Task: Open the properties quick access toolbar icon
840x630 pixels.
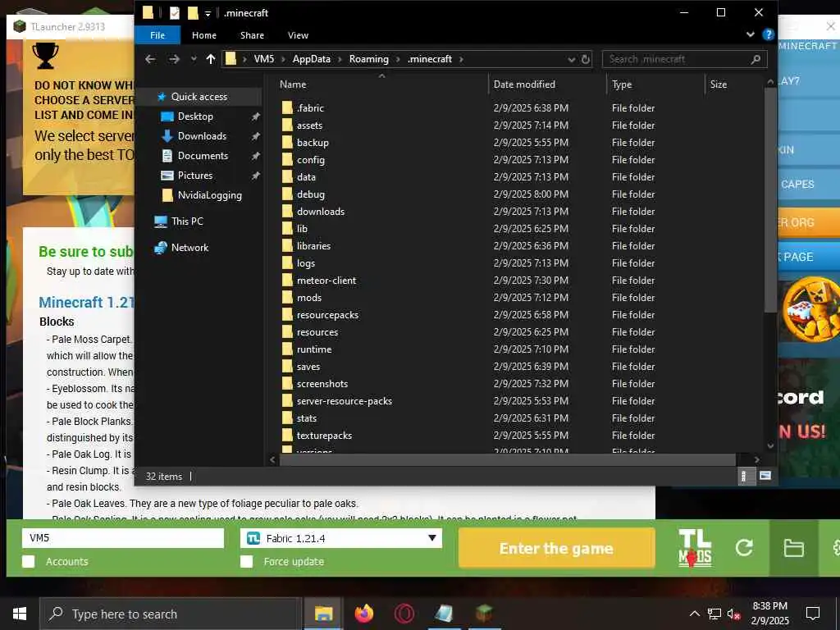Action: click(x=175, y=13)
